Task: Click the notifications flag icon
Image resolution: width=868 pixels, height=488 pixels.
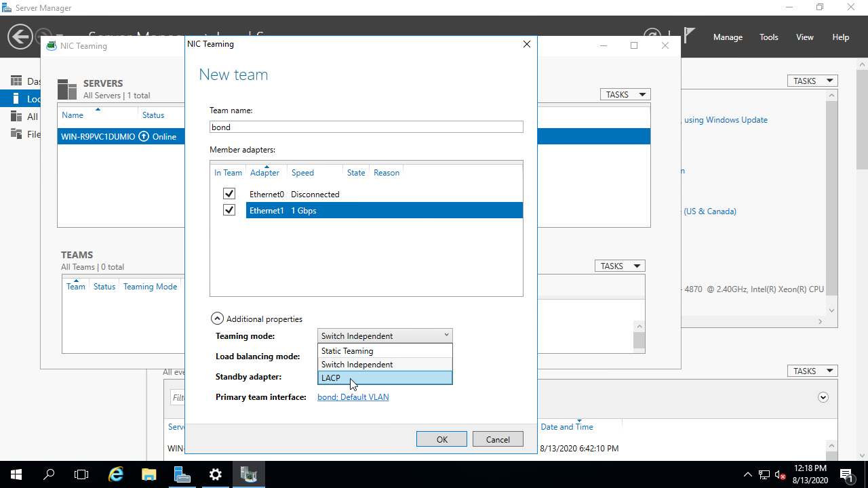Action: 689,36
